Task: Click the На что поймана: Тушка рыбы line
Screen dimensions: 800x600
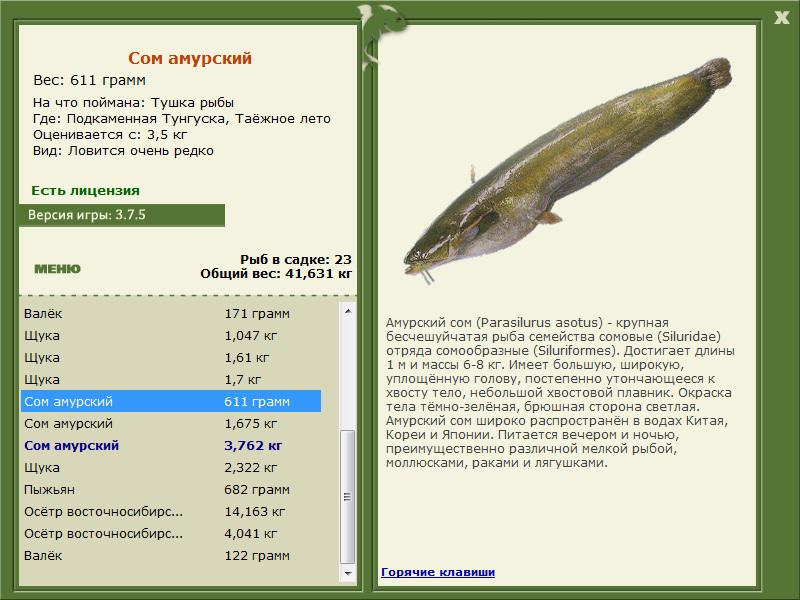Action: (x=133, y=102)
